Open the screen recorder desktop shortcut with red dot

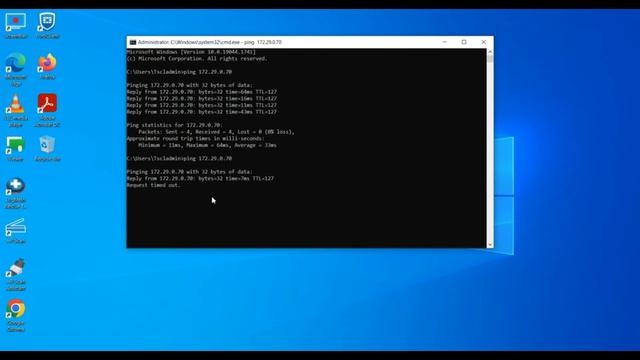tap(16, 25)
